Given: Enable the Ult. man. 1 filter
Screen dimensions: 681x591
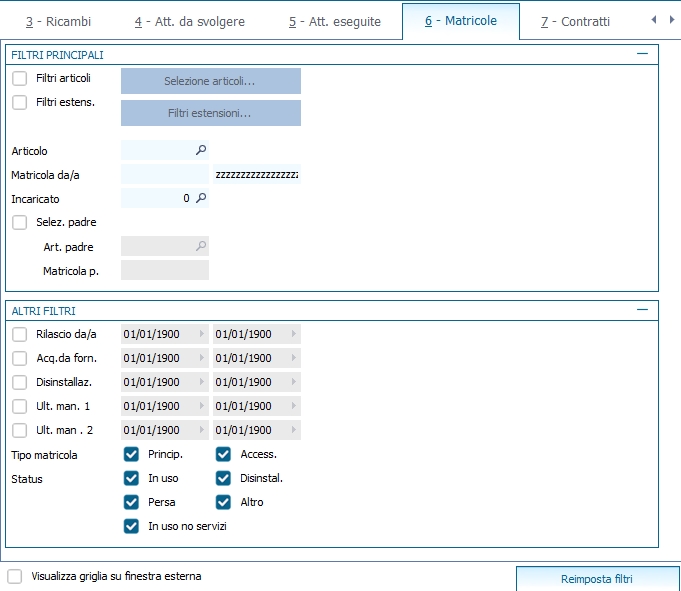Looking at the screenshot, I should click(20, 406).
